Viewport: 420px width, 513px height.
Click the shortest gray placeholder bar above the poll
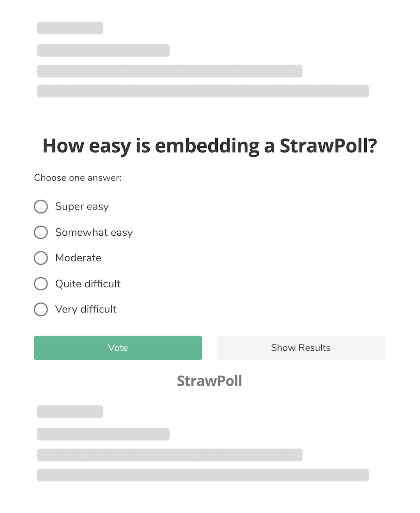[70, 28]
